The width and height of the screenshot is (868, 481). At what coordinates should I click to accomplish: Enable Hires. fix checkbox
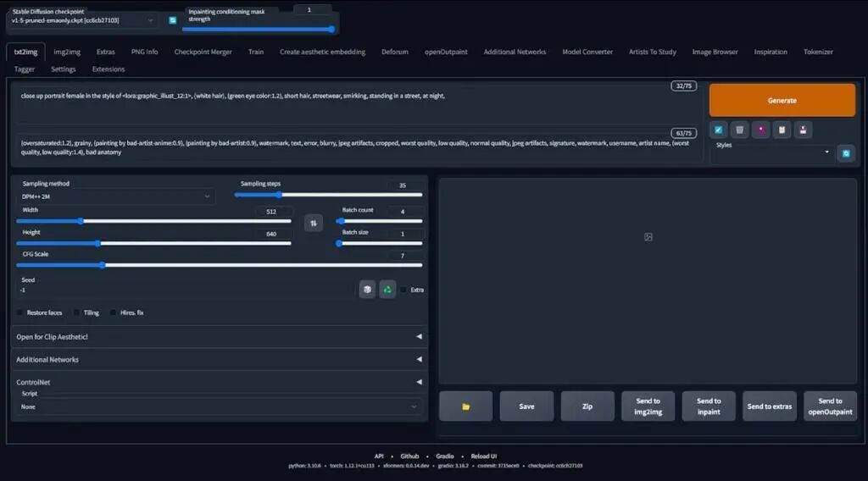[113, 313]
